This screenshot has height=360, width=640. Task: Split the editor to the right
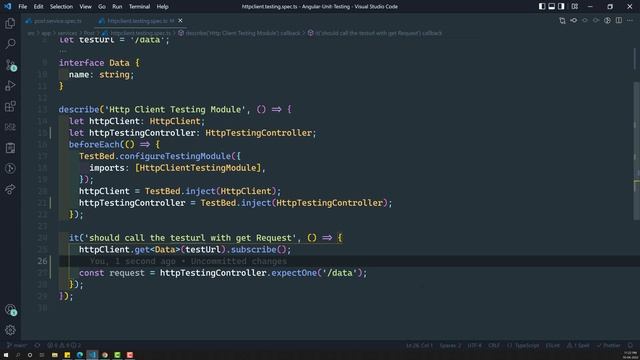619,20
